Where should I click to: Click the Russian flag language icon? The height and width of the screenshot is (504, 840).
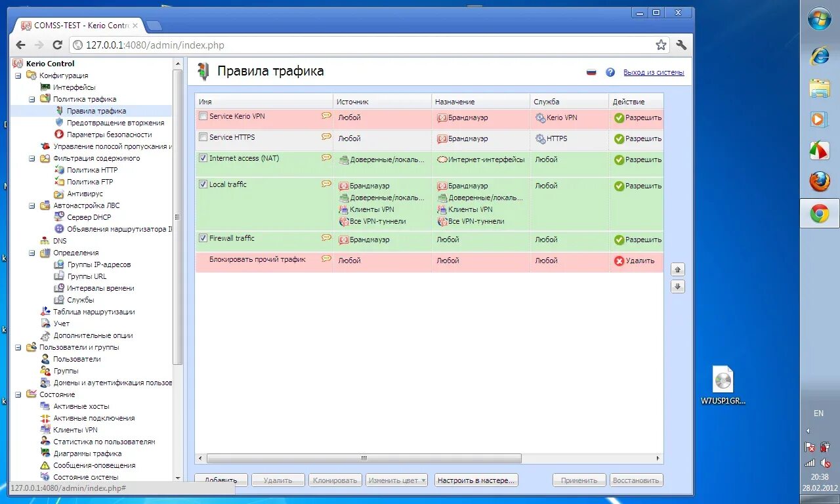pyautogui.click(x=591, y=72)
